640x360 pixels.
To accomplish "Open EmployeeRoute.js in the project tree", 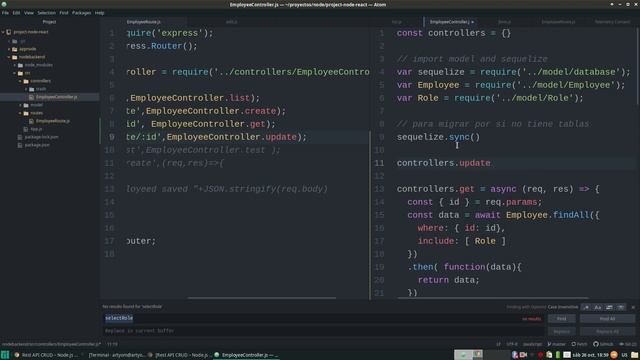I will 52,121.
